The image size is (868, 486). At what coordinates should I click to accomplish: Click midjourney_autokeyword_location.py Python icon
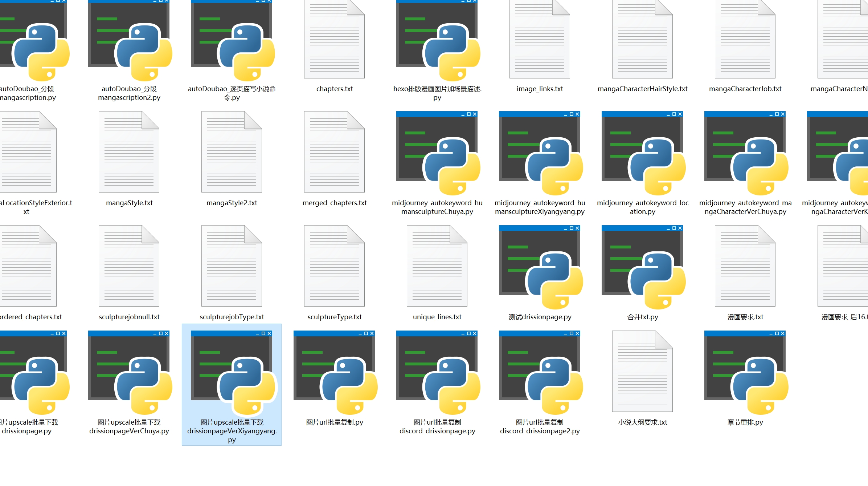click(x=643, y=153)
